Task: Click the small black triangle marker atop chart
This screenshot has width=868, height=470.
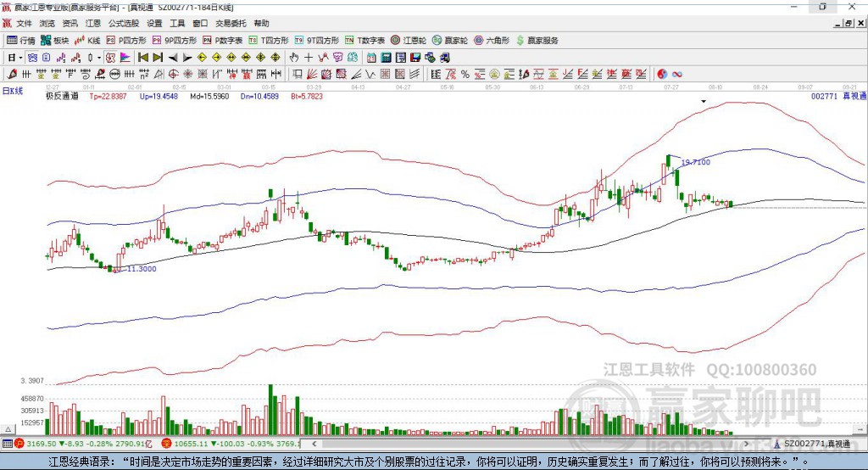Action: point(704,102)
